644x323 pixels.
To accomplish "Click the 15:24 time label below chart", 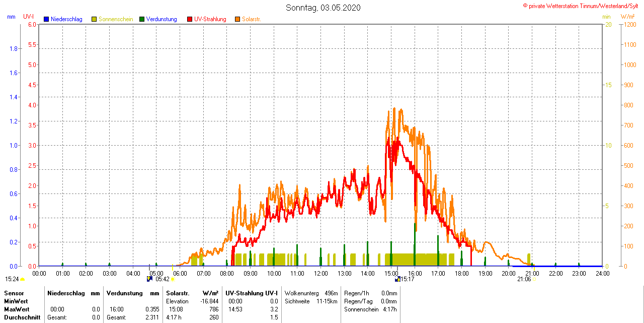I will coord(12,279).
